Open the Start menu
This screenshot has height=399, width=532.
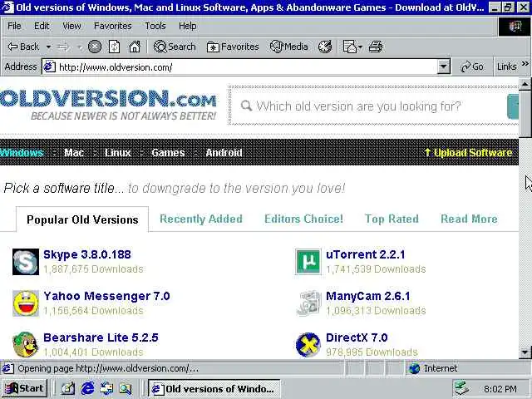click(24, 388)
